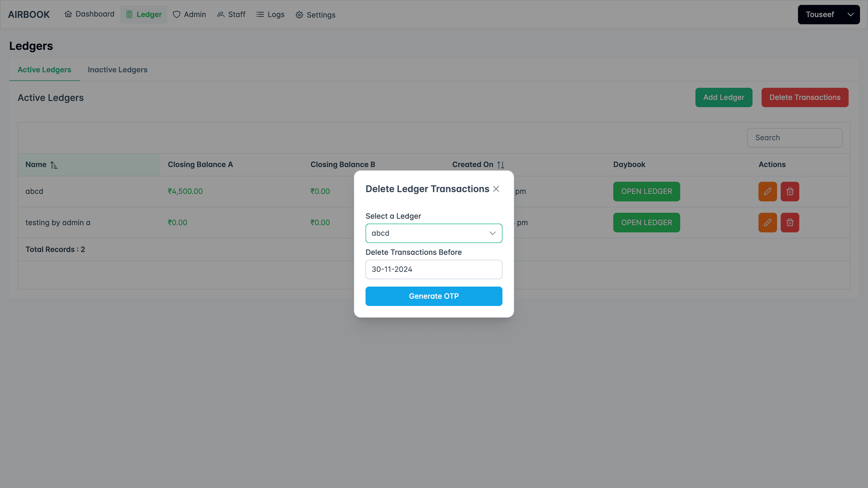Select the Active Ledgers tab
The height and width of the screenshot is (488, 868).
(44, 70)
